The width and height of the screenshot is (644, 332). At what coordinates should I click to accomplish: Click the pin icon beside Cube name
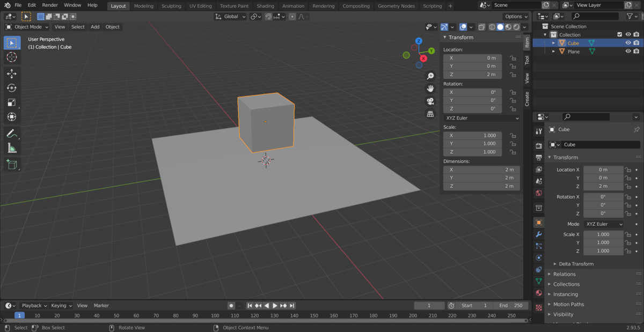[636, 130]
